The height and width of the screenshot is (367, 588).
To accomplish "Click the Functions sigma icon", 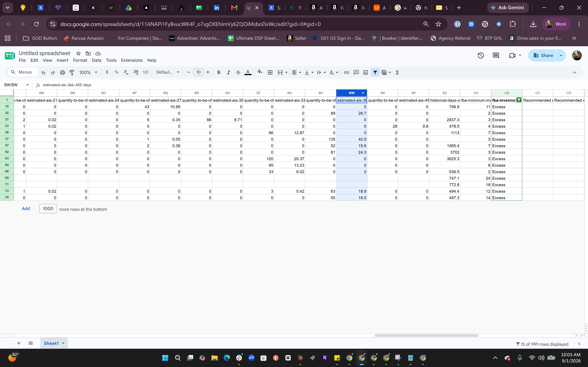I will pyautogui.click(x=397, y=72).
